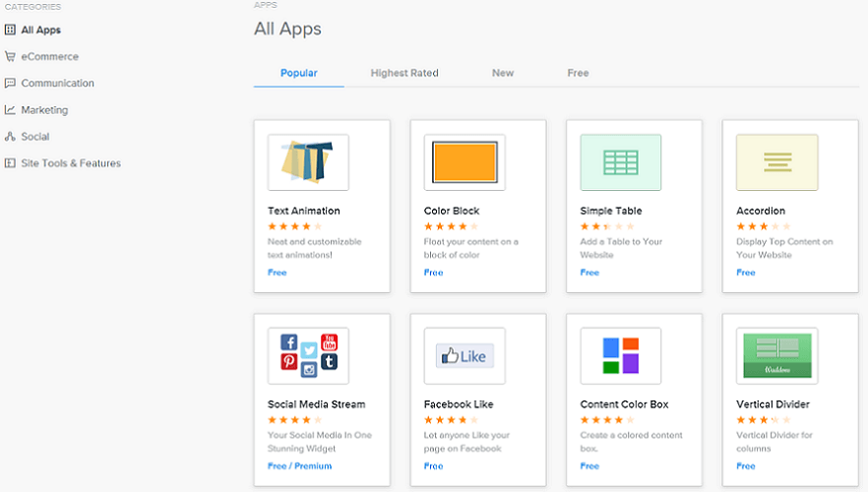Click Free price under Facebook Like

pyautogui.click(x=433, y=466)
